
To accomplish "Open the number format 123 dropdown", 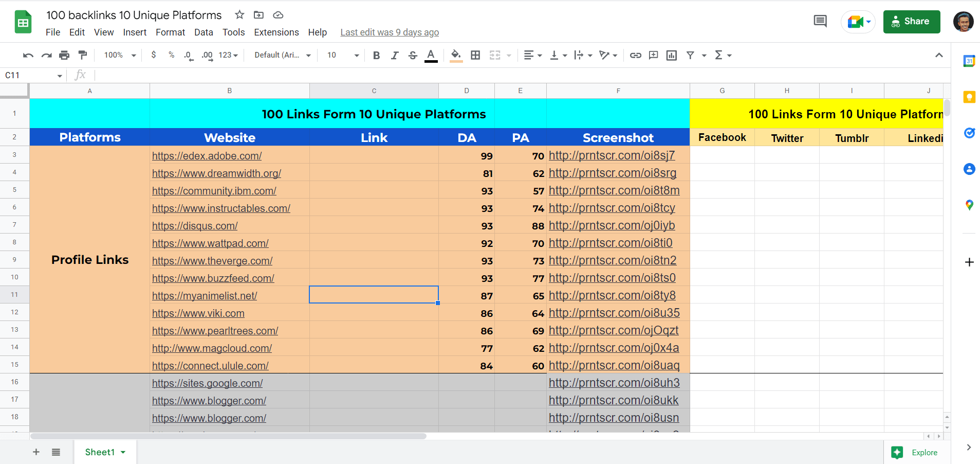I will click(x=229, y=55).
